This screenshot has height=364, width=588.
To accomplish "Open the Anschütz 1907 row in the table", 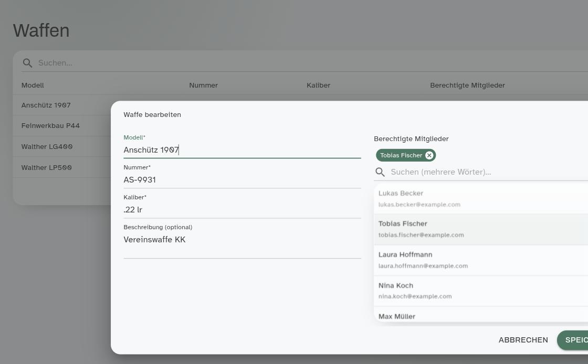I will 62,105.
